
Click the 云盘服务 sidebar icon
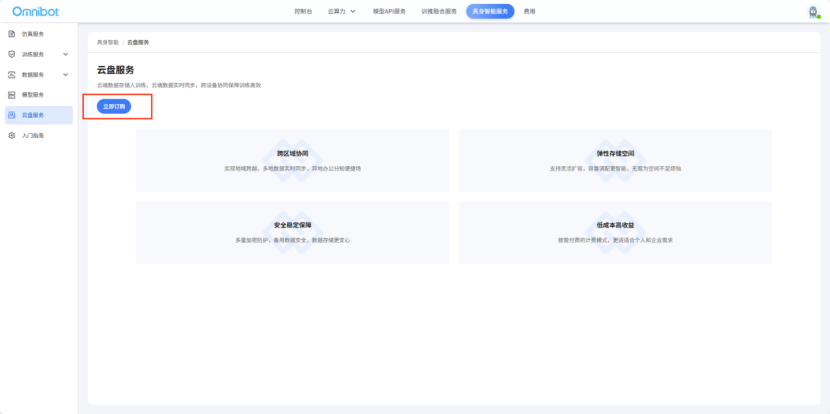[11, 115]
